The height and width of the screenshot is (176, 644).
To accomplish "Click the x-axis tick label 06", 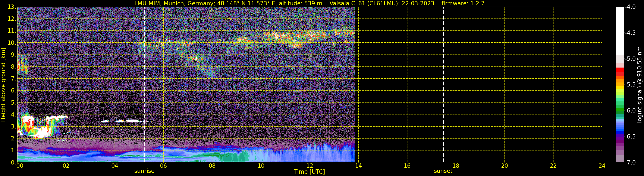I will click(163, 166).
